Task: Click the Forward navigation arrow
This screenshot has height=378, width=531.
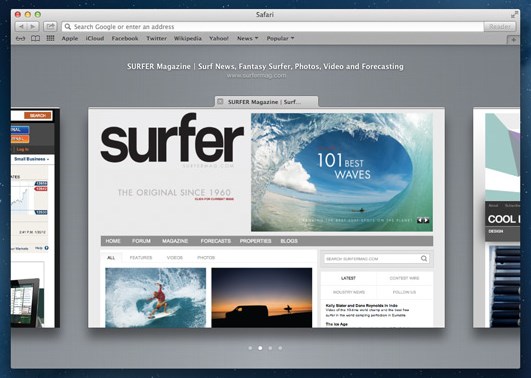Action: 33,26
